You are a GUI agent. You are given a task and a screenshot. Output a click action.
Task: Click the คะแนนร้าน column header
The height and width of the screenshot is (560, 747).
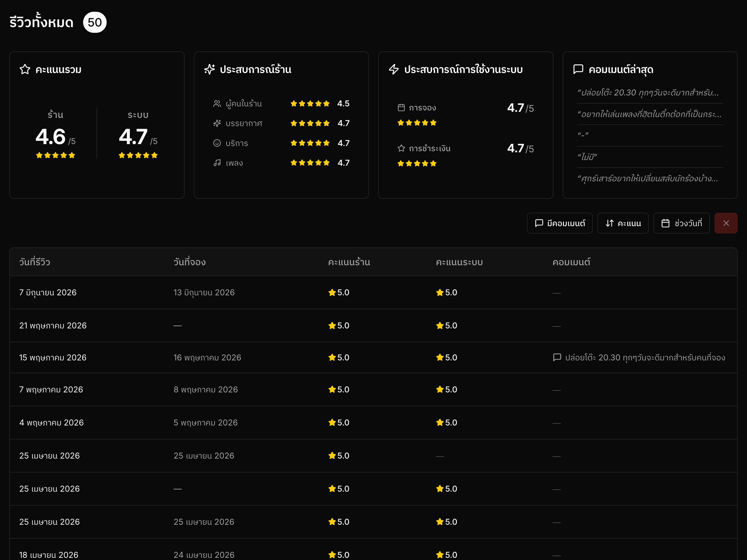[349, 262]
